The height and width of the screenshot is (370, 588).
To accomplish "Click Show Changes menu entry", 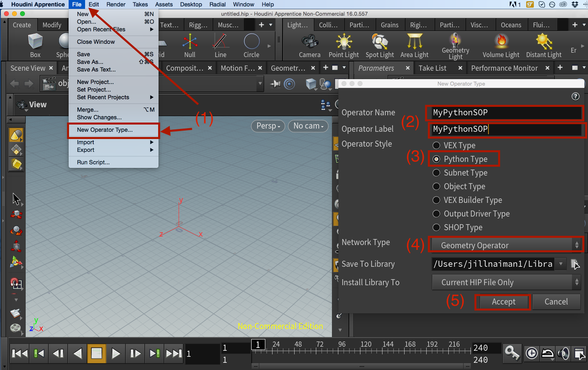I will 114,117.
